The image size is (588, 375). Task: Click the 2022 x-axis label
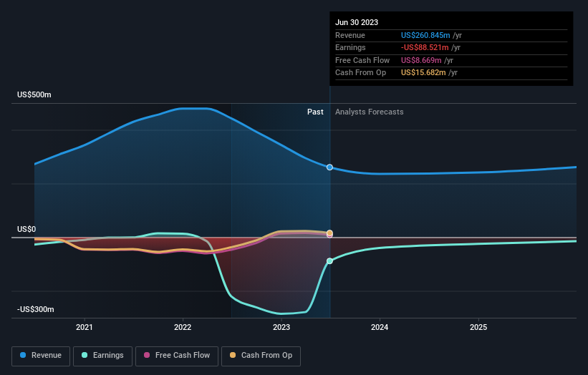(x=183, y=327)
